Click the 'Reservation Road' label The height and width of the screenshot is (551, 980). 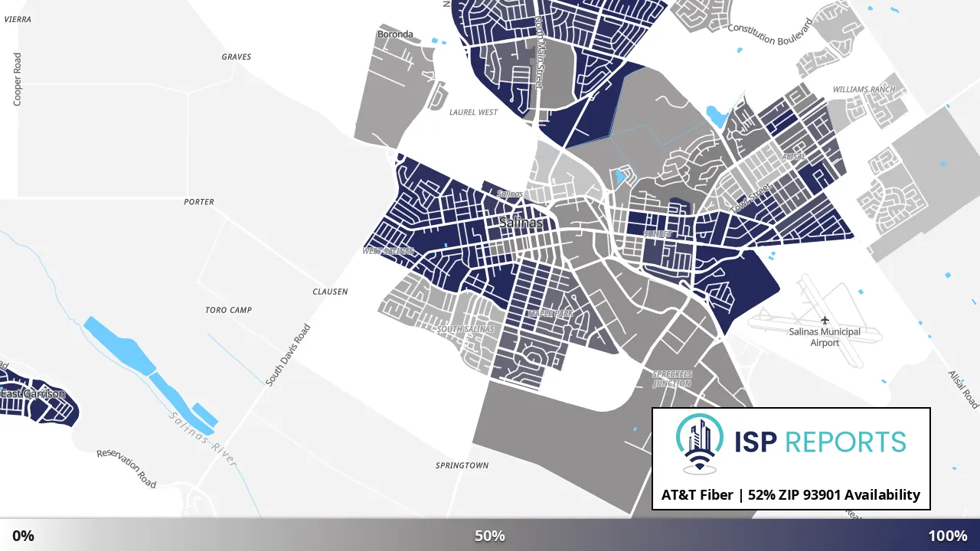click(x=126, y=468)
